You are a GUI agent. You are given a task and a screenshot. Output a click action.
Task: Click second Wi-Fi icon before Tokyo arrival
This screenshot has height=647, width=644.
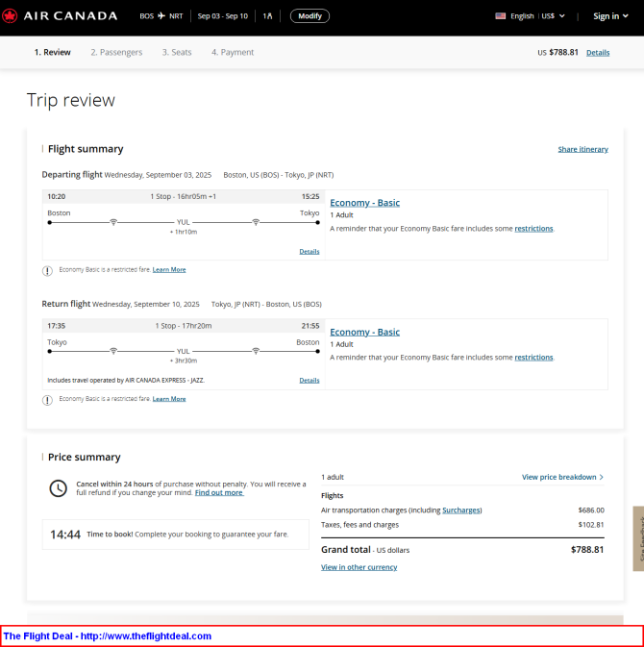pyautogui.click(x=256, y=222)
